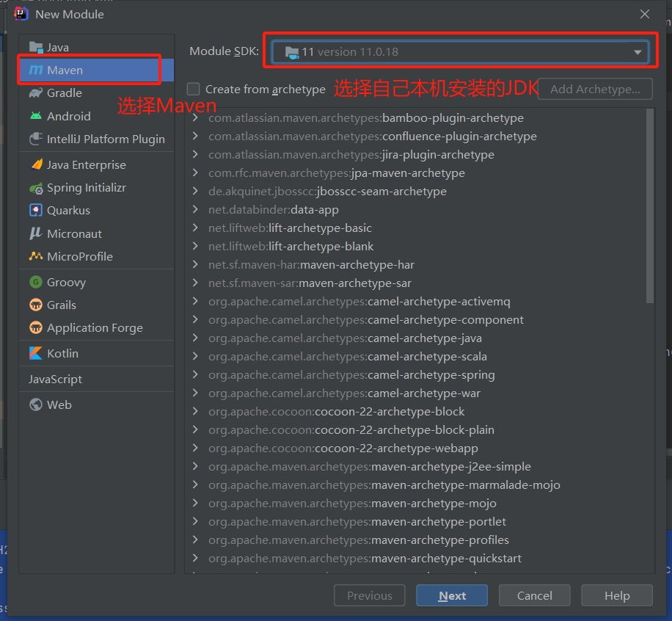Expand maven-archetype-quickstart entry
Screen dimensions: 672x621
tap(195, 558)
